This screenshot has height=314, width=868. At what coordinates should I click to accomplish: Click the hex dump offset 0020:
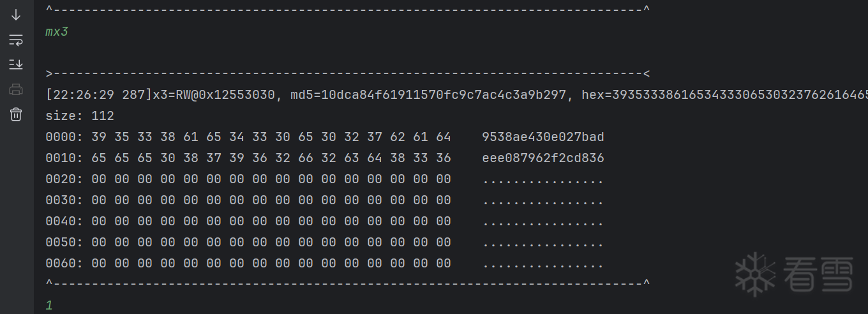[64, 179]
